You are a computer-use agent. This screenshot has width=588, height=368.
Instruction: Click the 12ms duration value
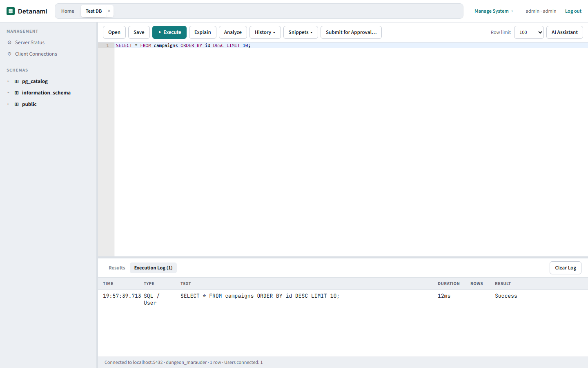[x=444, y=296]
